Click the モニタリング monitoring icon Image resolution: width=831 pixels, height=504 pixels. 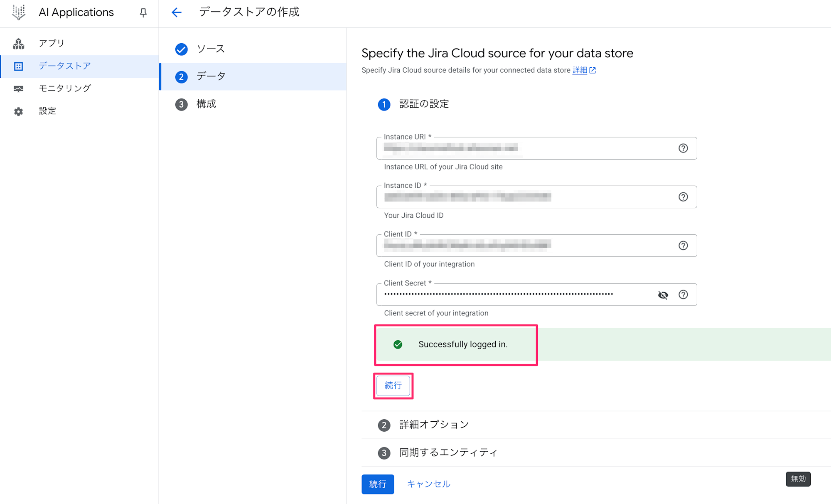click(19, 89)
